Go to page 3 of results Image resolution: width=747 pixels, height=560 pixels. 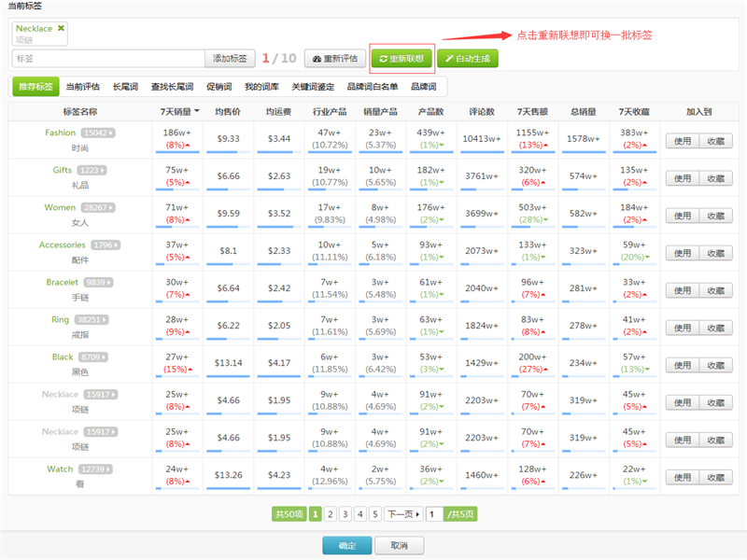345,514
